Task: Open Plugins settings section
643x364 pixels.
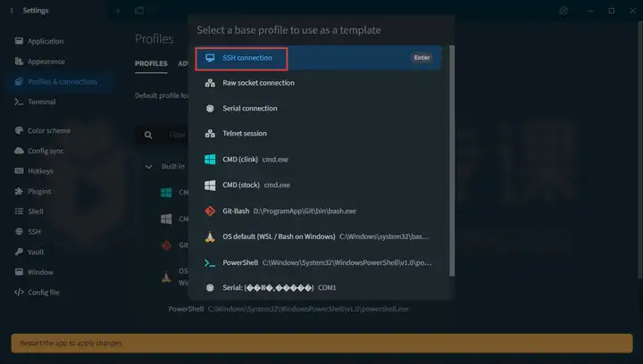Action: pos(61,191)
